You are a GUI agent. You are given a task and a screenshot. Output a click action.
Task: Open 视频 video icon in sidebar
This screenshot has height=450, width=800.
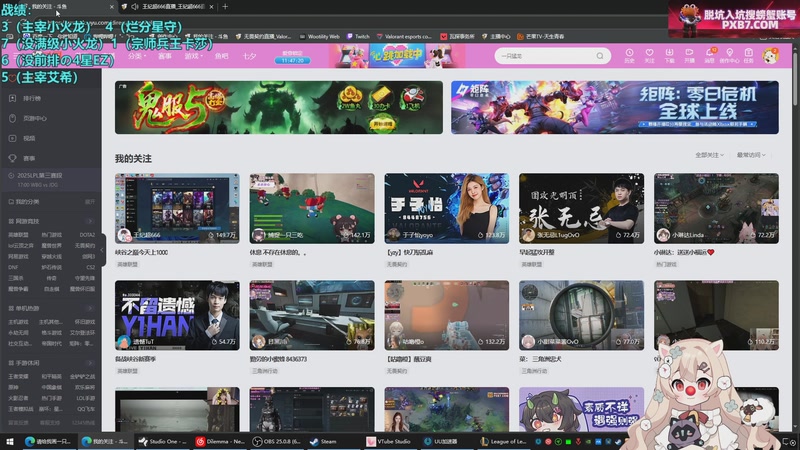[13, 138]
